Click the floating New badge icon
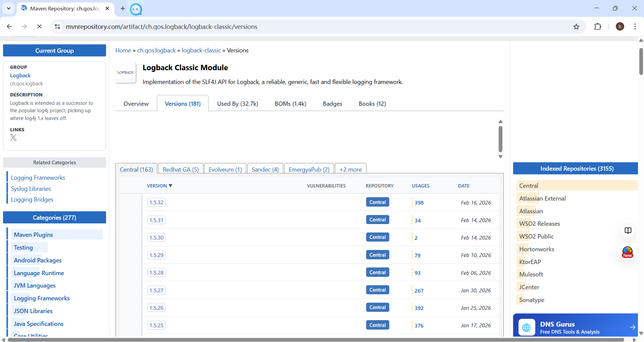This screenshot has width=644, height=342. pyautogui.click(x=628, y=252)
